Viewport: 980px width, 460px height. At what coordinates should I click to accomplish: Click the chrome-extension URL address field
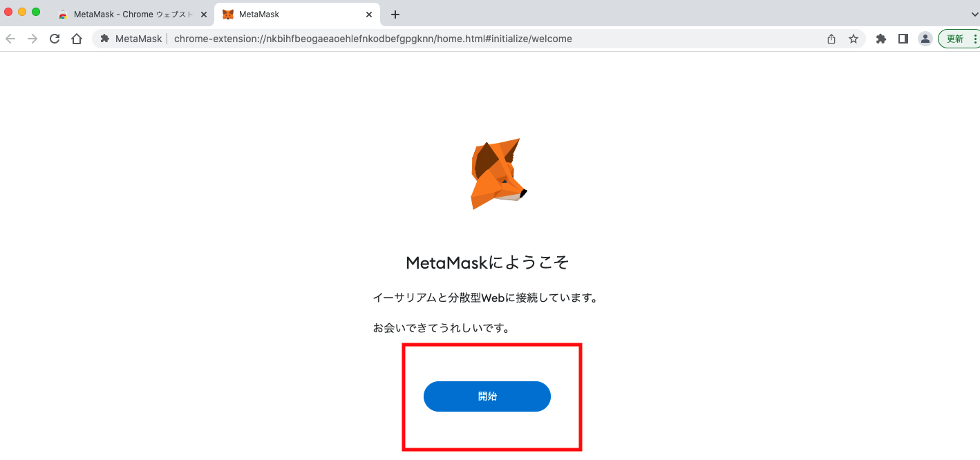373,39
